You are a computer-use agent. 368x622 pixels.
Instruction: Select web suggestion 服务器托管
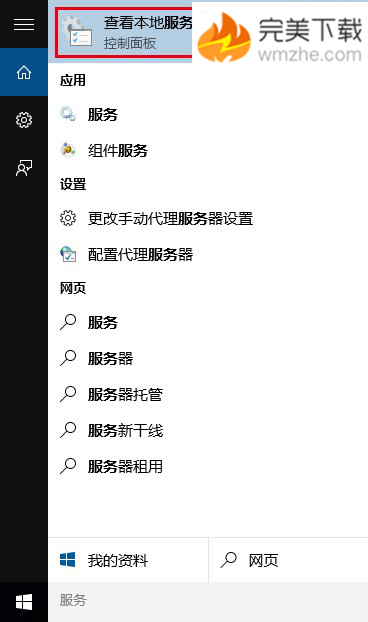[208, 394]
